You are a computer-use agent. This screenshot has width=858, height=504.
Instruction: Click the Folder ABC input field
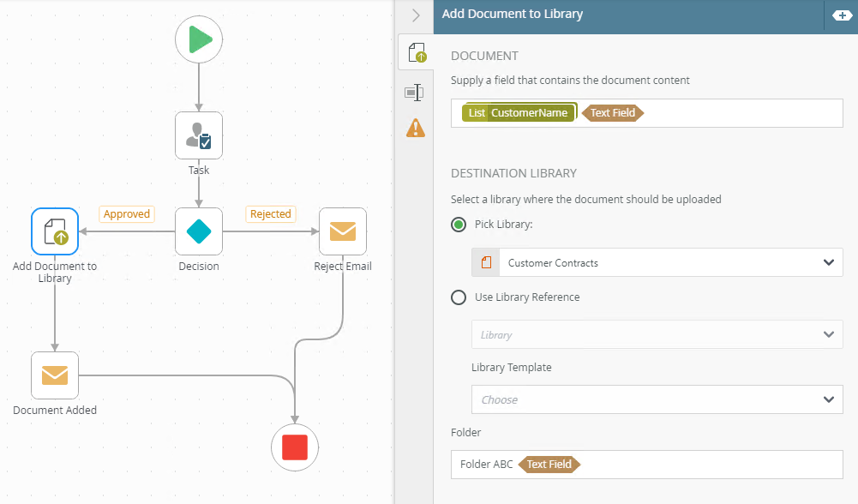703,465
